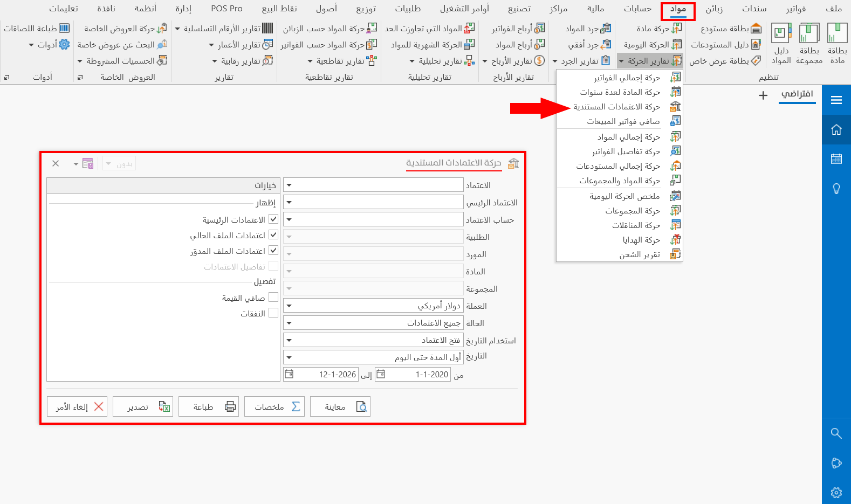Screen dimensions: 851x504
Task: Open المواد التي تجاوزت الحد report
Action: click(x=430, y=29)
